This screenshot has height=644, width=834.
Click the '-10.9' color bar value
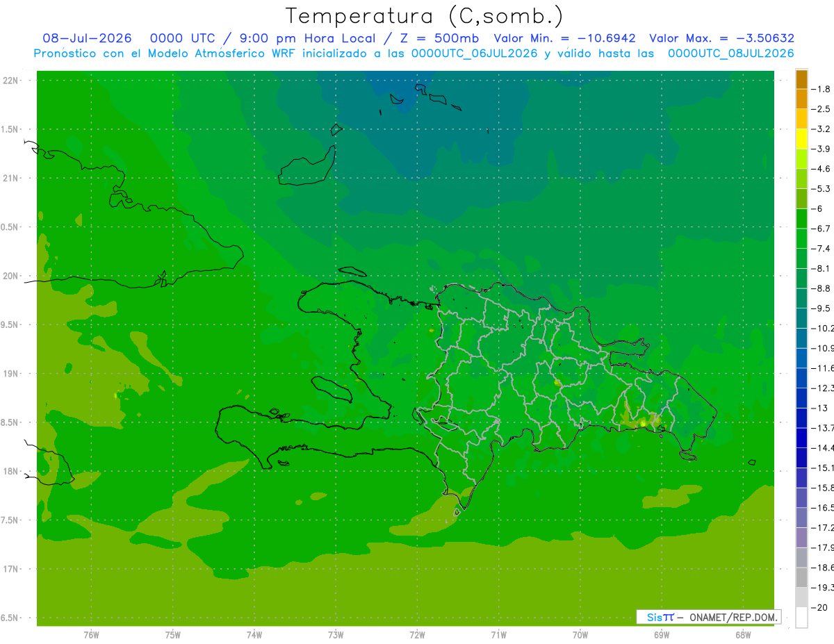pyautogui.click(x=822, y=348)
